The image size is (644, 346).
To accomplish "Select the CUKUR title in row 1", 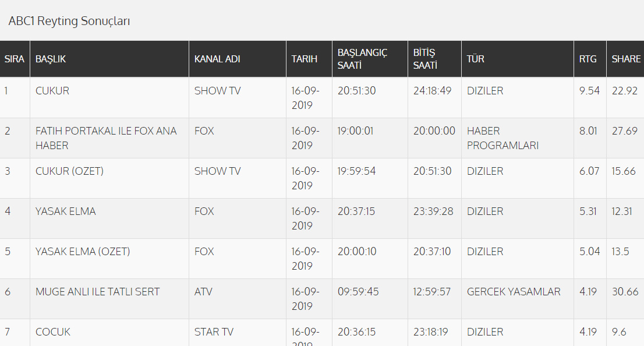I will [52, 91].
